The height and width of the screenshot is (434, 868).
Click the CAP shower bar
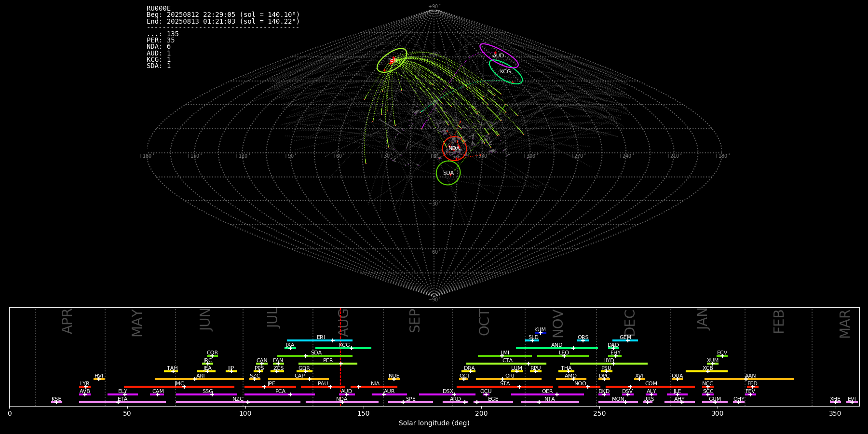click(x=299, y=379)
